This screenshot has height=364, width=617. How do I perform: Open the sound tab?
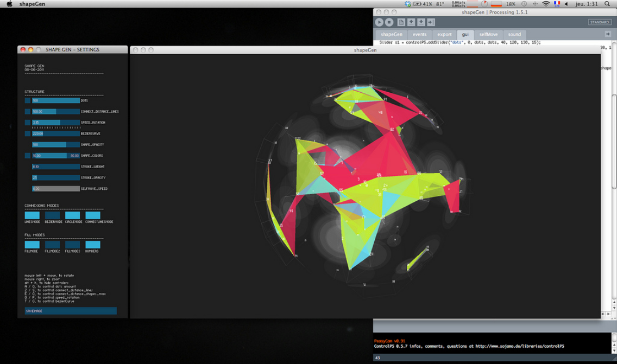coord(514,35)
